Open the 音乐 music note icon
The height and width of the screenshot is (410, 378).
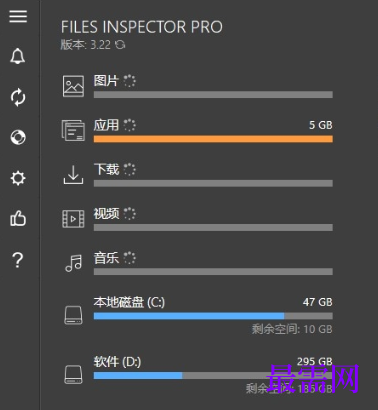point(73,263)
